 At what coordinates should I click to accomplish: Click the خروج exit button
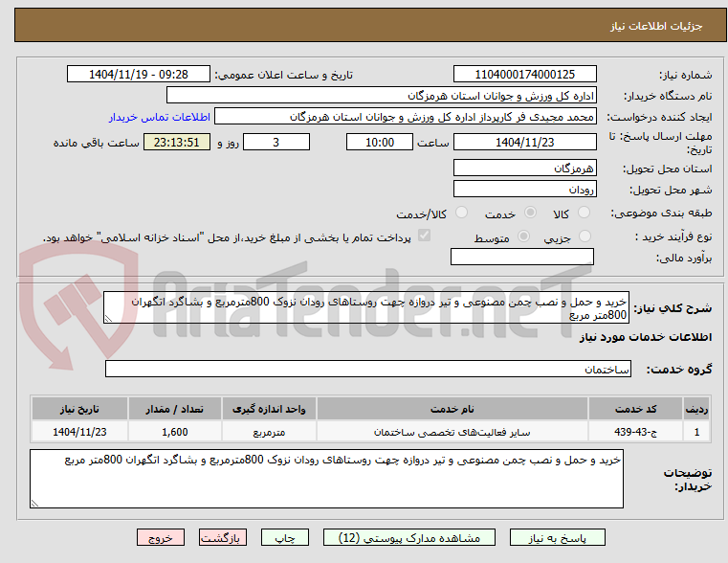tap(161, 537)
